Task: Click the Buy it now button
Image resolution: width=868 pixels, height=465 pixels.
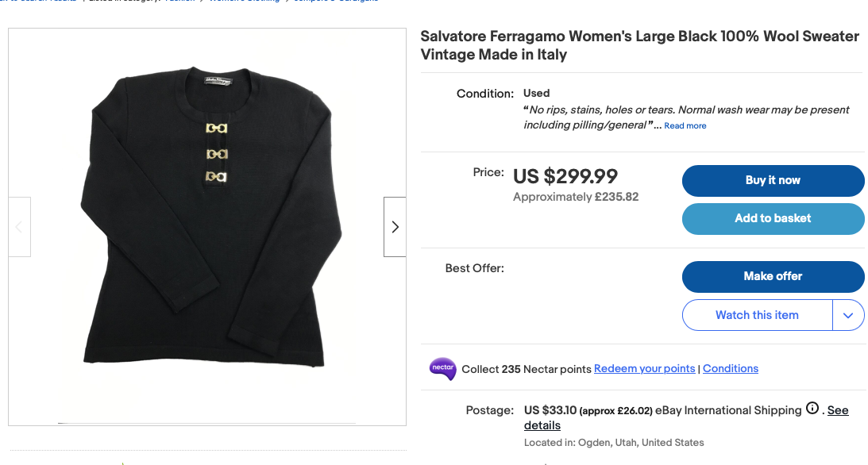Action: tap(773, 181)
